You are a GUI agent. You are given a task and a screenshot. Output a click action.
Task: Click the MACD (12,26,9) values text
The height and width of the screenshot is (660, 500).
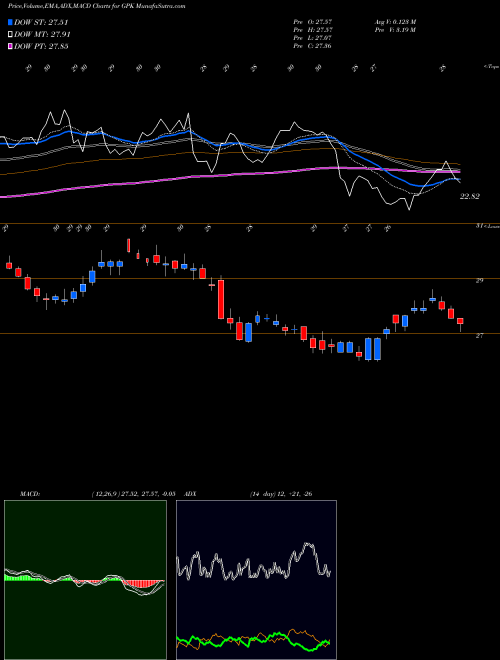click(133, 494)
